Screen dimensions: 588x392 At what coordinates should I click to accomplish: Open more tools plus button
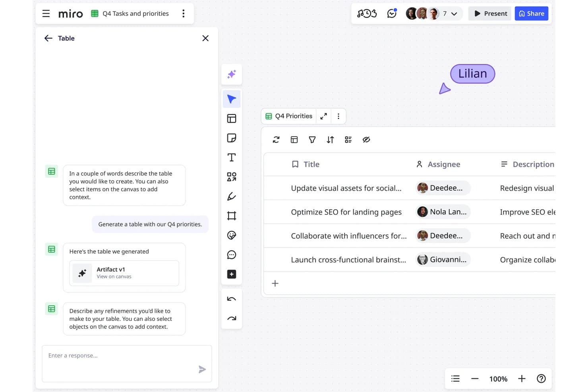coord(232,274)
